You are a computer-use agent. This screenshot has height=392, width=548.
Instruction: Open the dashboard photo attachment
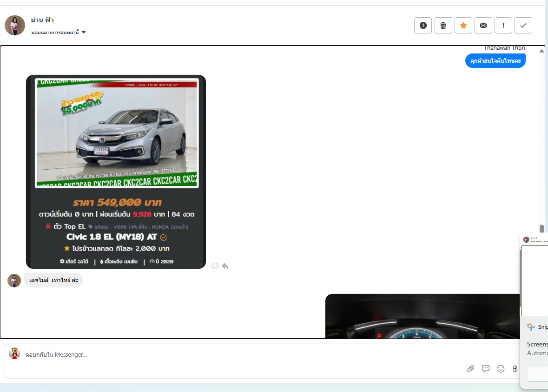(x=423, y=316)
